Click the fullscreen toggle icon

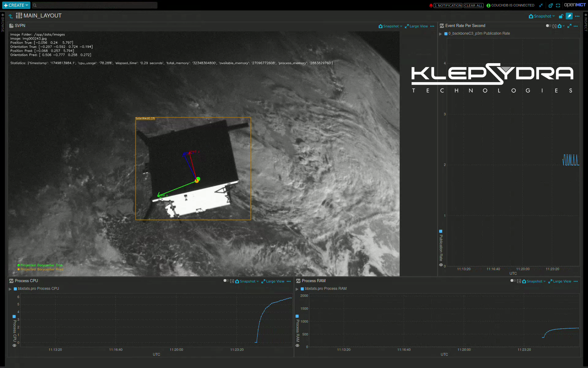[558, 5]
